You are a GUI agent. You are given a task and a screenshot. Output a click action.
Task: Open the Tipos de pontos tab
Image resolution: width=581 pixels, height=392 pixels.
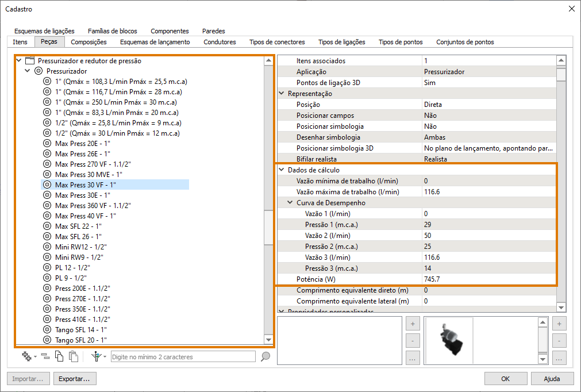click(401, 42)
